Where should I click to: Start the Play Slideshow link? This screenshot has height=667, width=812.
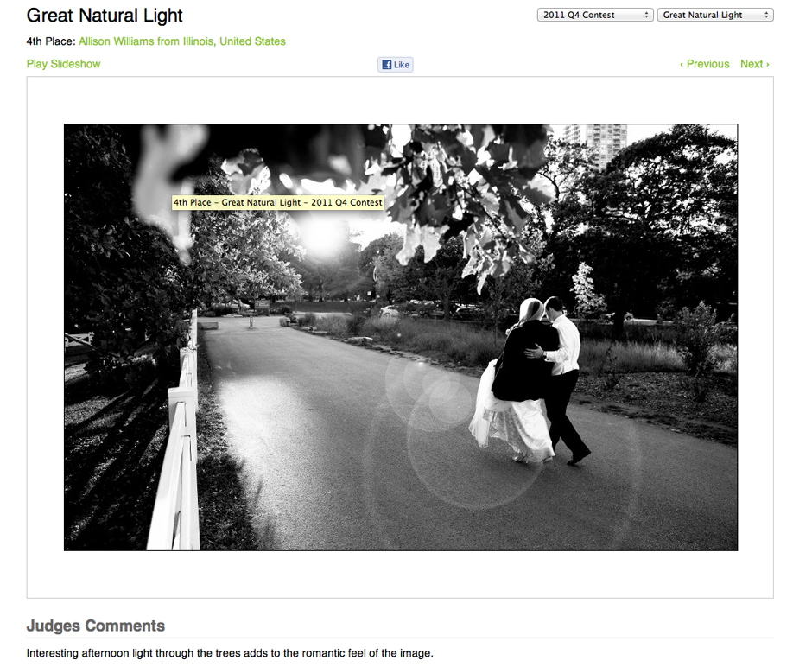[x=63, y=64]
